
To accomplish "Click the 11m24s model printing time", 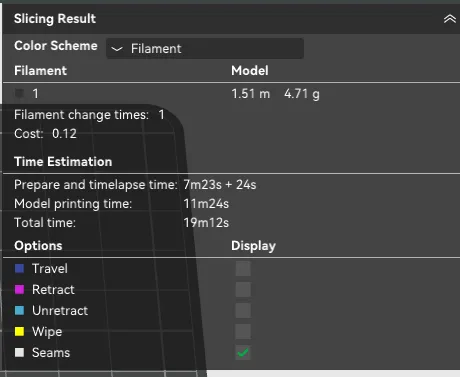I will pos(206,204).
